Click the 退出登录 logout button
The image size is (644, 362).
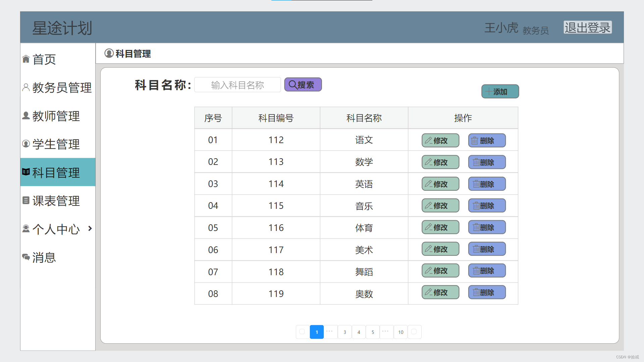[x=587, y=27]
